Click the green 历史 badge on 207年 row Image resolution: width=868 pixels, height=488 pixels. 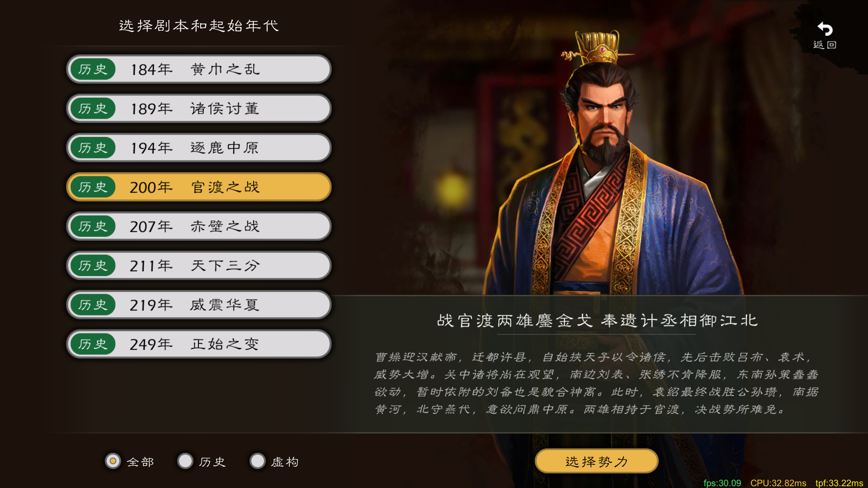[x=93, y=226]
